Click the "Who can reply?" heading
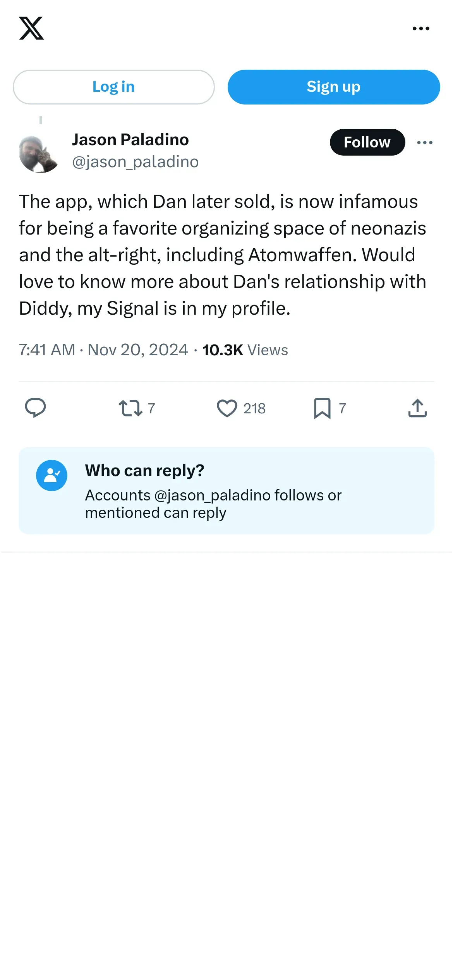Screen dimensions: 453x980 [144, 471]
